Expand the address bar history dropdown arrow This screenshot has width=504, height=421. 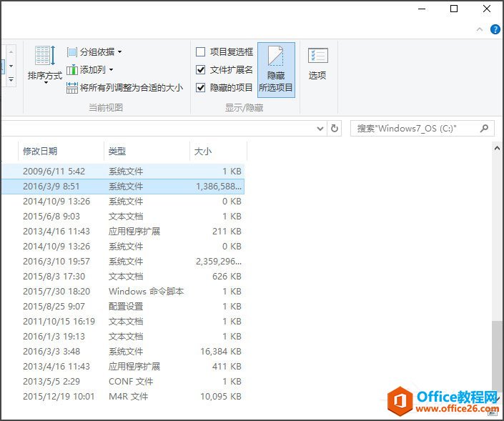(320, 129)
